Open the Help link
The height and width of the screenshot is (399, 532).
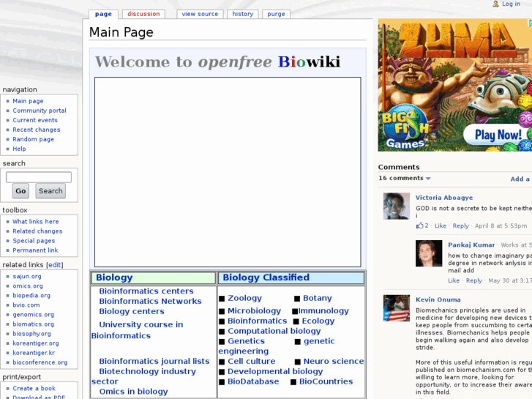pos(19,149)
